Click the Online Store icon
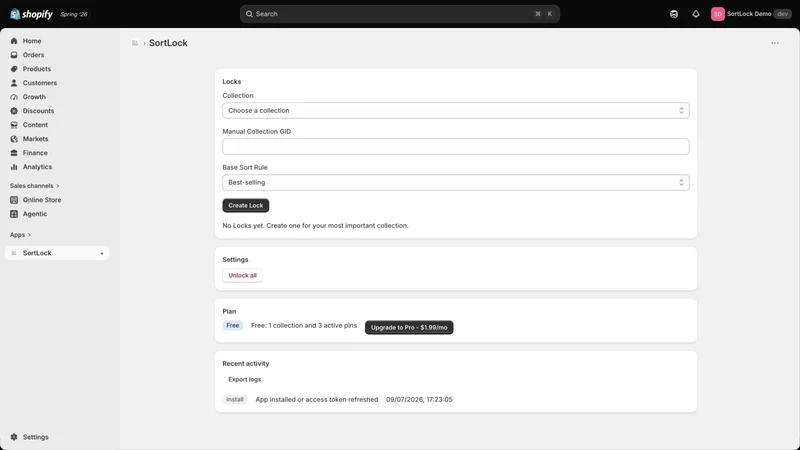 [14, 200]
